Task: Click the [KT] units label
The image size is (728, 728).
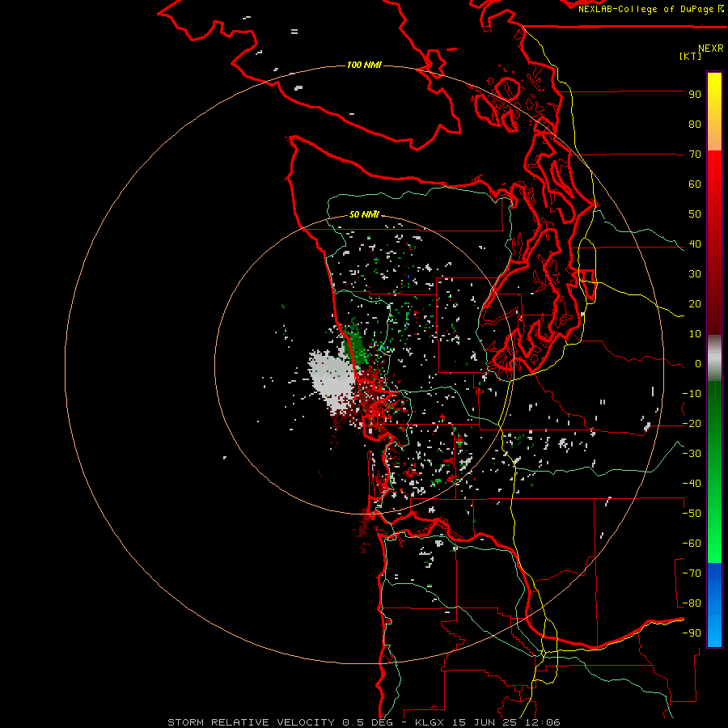Action: (x=691, y=56)
